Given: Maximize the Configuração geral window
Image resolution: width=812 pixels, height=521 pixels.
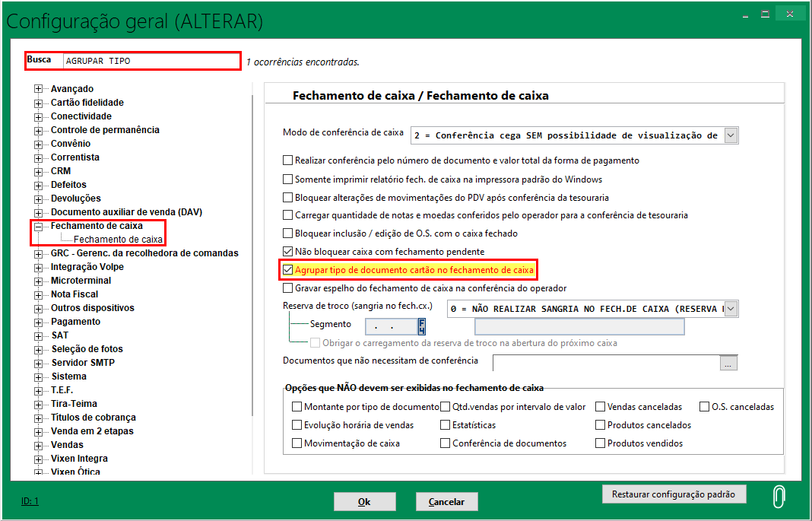Looking at the screenshot, I should (766, 14).
